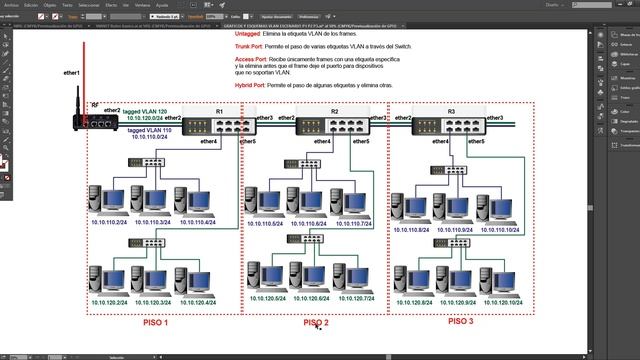Open the Degradado panel
This screenshot has height=360, width=640.
[624, 121]
